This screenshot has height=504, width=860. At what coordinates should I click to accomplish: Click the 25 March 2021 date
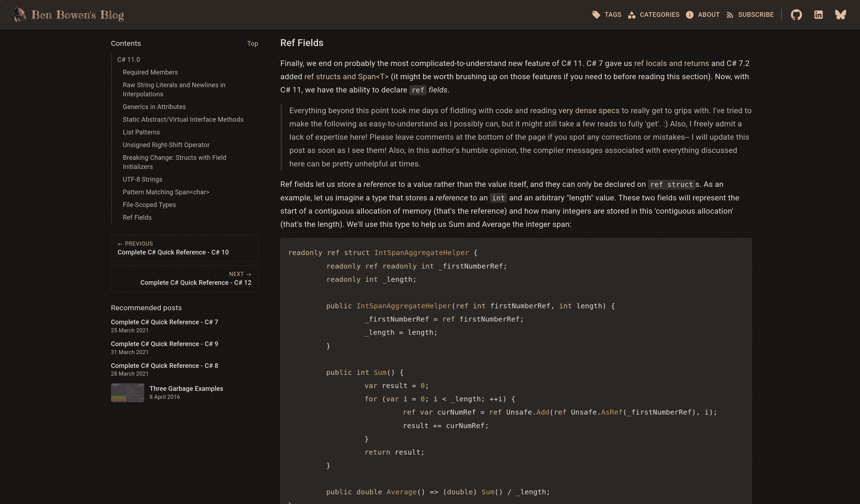(x=130, y=330)
